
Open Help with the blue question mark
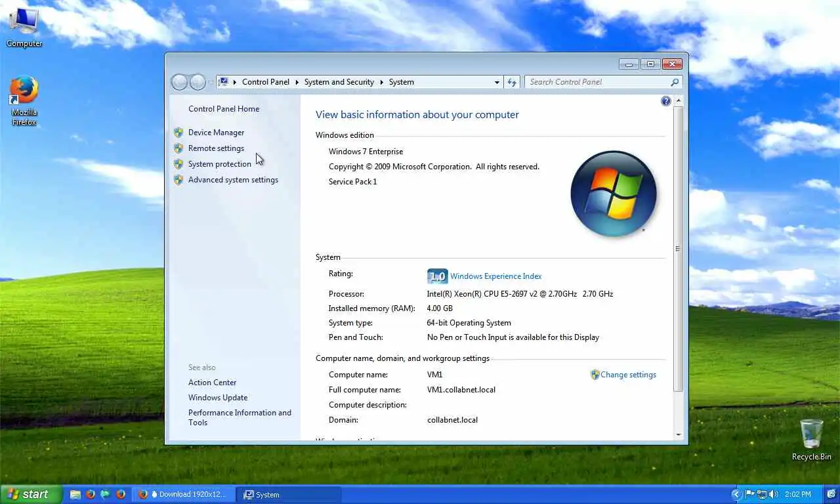[x=666, y=101]
